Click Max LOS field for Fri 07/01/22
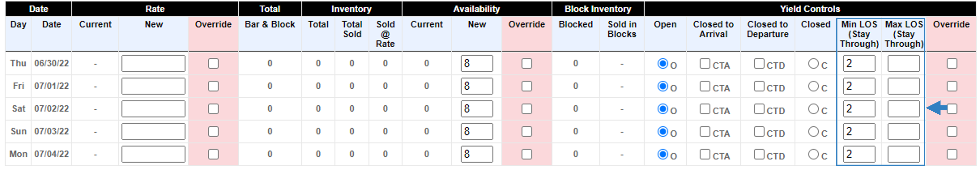The image size is (980, 170). pos(903,86)
